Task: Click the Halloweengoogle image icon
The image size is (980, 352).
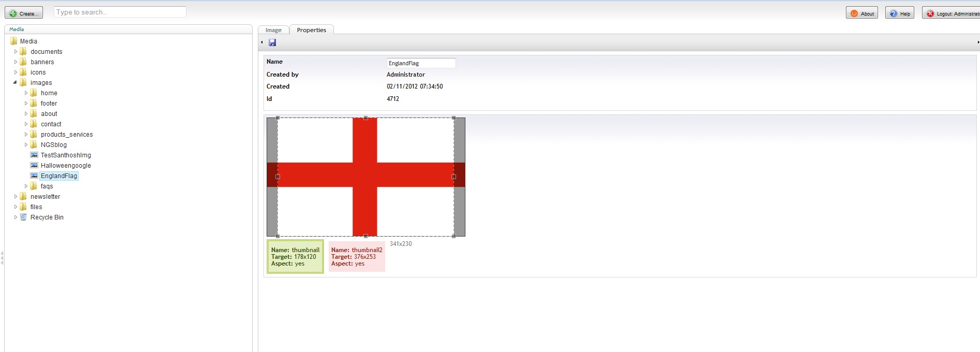Action: (34, 165)
